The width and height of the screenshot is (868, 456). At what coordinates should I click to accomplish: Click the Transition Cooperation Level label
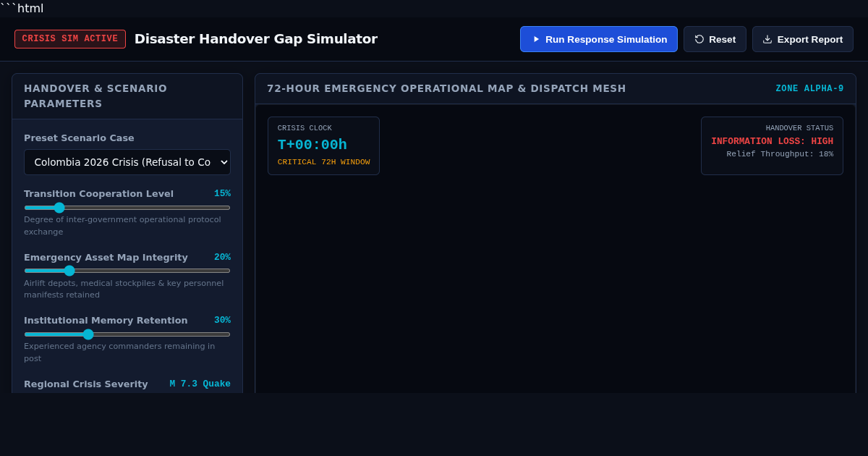click(x=98, y=194)
